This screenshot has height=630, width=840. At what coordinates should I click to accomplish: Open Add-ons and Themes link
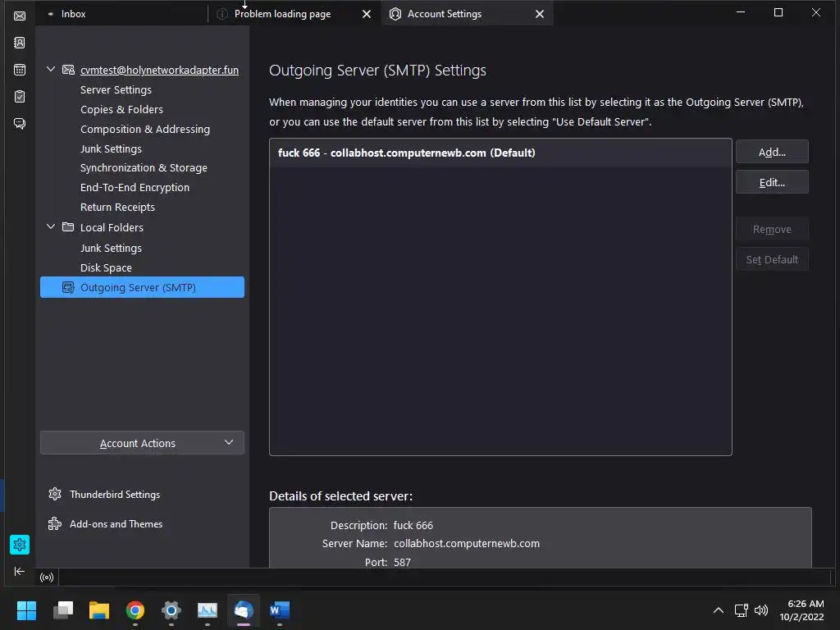(x=116, y=524)
